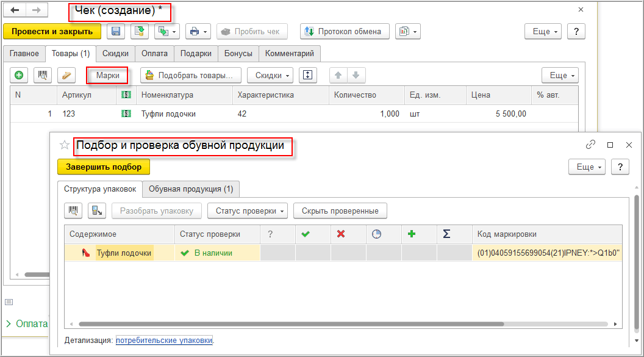Open the Скидки dropdown in goods toolbar
Screen dimensions: 644x357
click(x=270, y=75)
